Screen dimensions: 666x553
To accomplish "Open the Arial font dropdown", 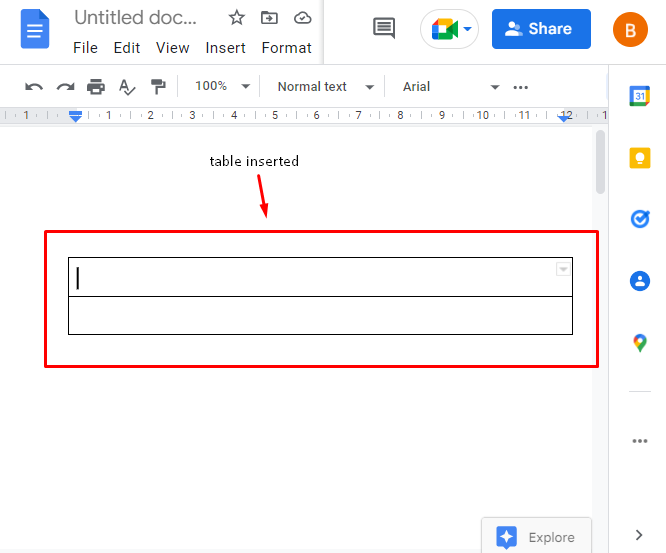I will click(450, 87).
